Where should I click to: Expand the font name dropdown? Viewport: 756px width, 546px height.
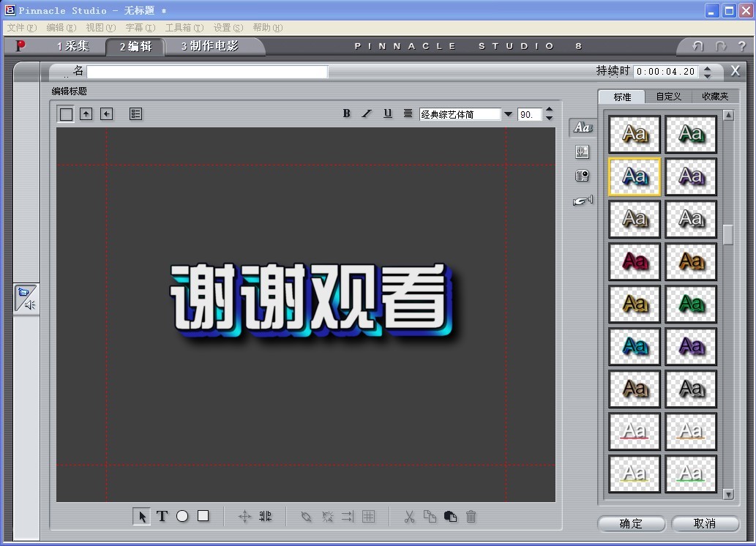coord(508,114)
